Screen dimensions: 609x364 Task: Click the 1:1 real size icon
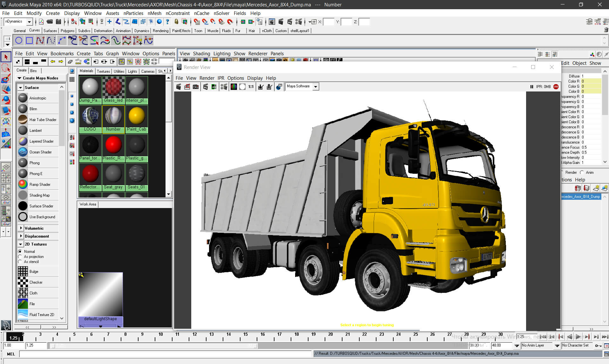pyautogui.click(x=251, y=86)
